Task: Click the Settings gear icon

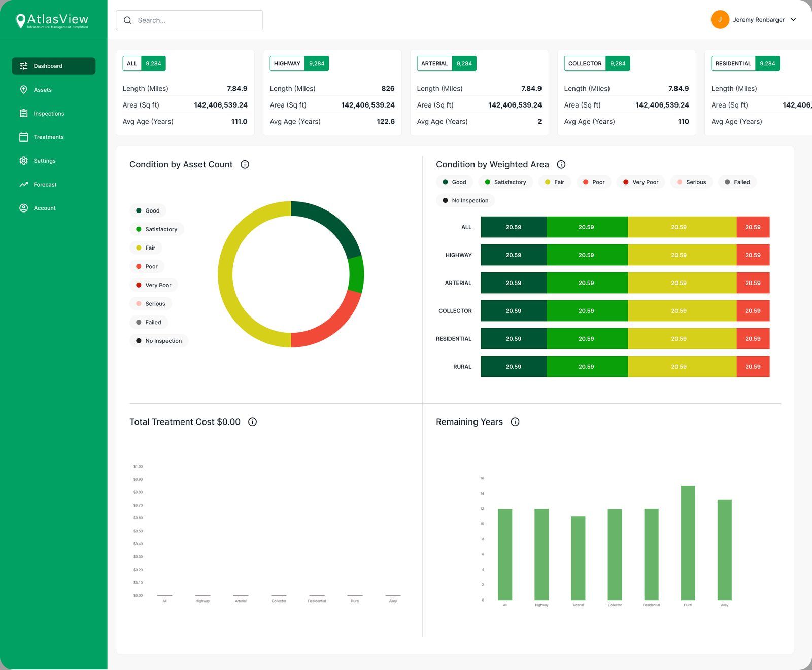Action: 23,161
